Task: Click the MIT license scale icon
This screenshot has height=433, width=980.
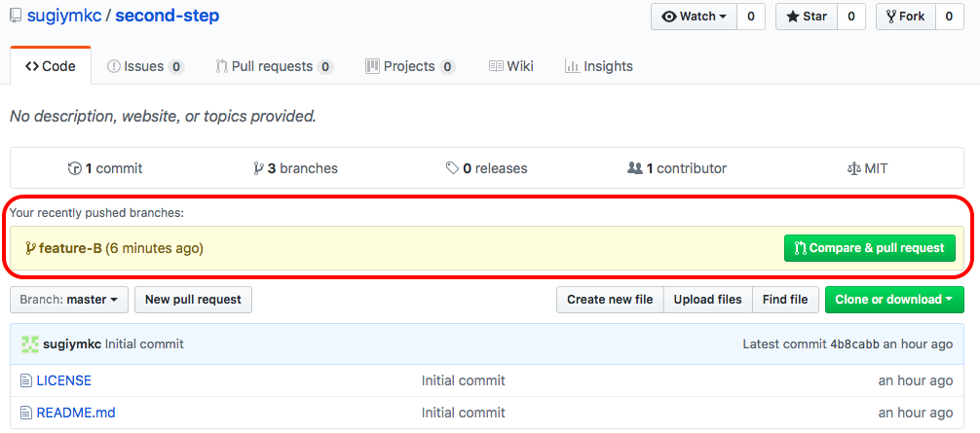Action: [x=854, y=168]
